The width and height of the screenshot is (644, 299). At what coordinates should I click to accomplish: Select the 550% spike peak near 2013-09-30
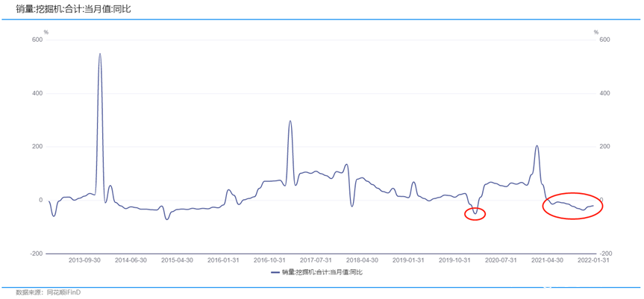(x=100, y=54)
